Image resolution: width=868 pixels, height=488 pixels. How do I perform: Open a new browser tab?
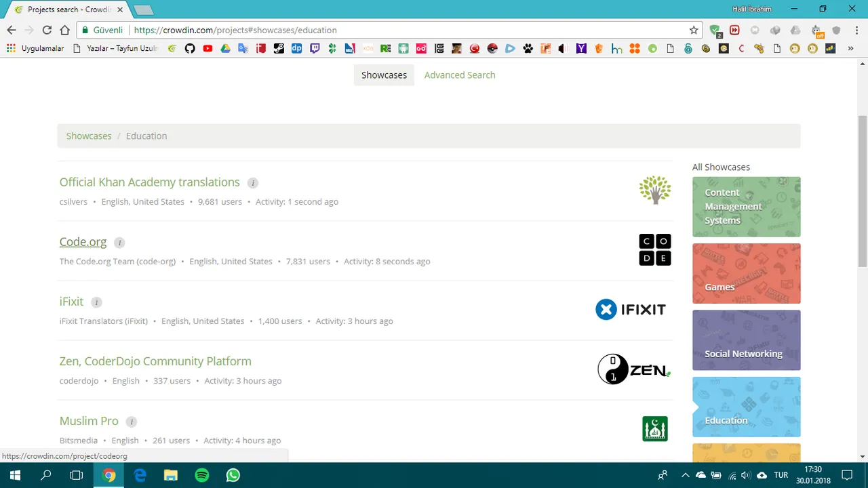coord(143,10)
